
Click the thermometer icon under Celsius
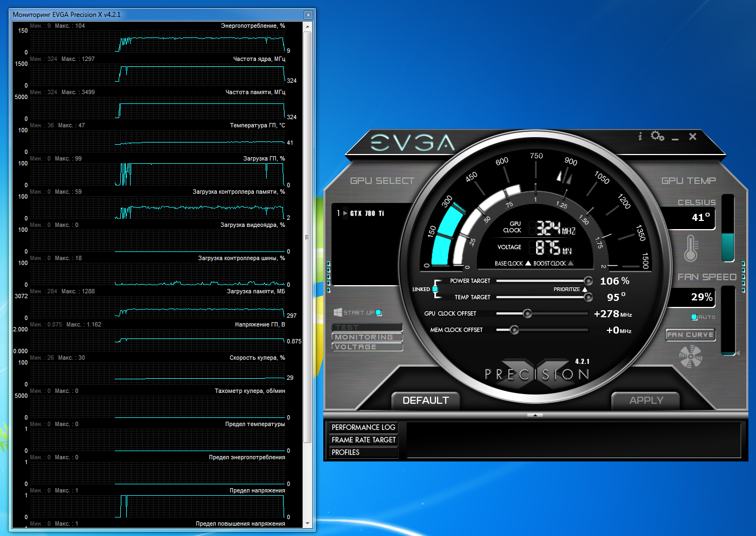tap(691, 248)
